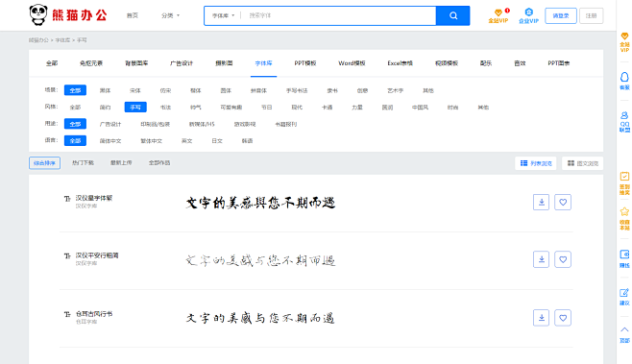This screenshot has width=632, height=364.
Task: Switch to the 摄影图 tab
Action: click(224, 63)
